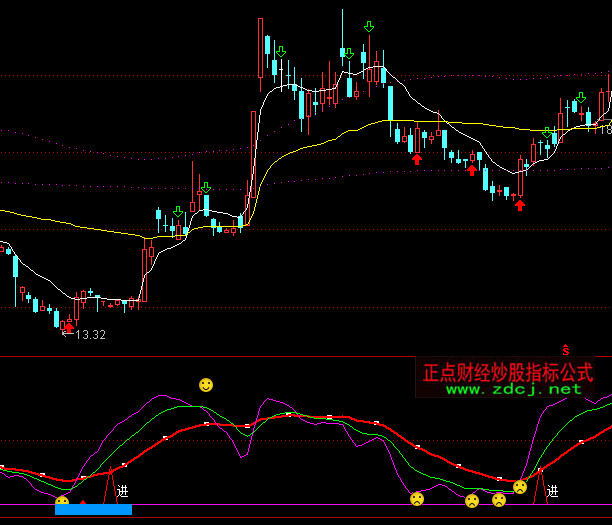Click the blue bar in the indicator panel
The width and height of the screenshot is (612, 525).
93,510
